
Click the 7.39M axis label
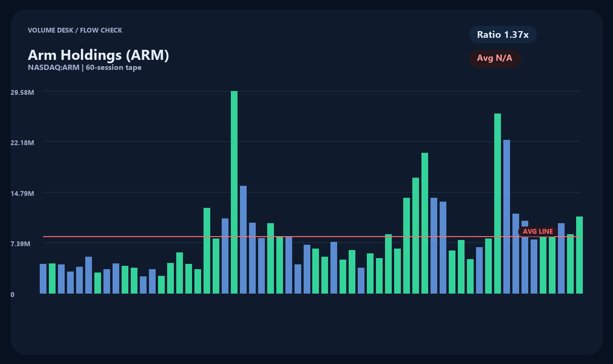[x=21, y=244]
